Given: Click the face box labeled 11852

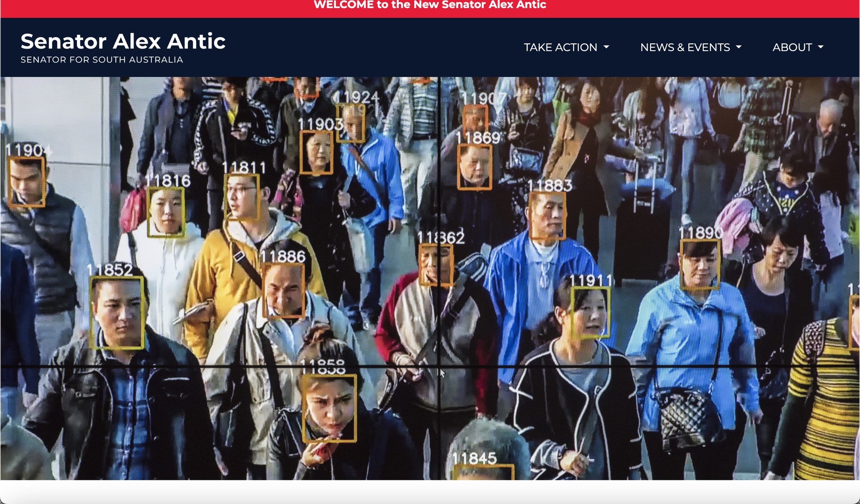Looking at the screenshot, I should coord(117,312).
